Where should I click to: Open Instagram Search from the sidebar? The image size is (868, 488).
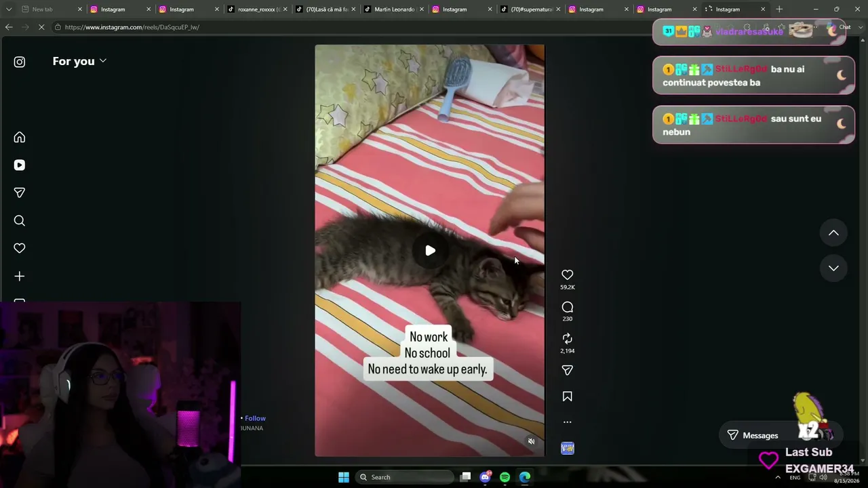tap(20, 221)
